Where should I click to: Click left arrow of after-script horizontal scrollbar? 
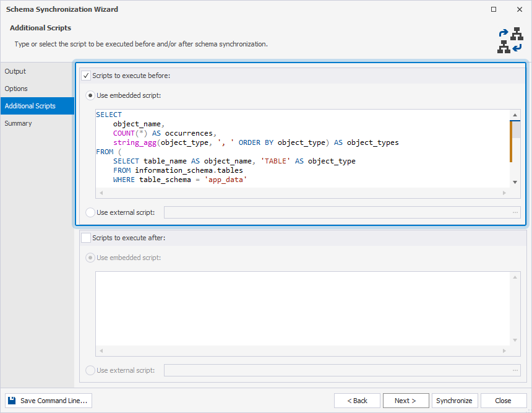[101, 351]
